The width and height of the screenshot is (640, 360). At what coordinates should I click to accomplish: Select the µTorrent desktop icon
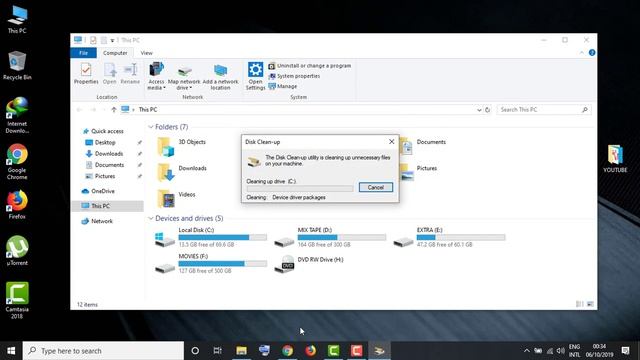[x=17, y=251]
